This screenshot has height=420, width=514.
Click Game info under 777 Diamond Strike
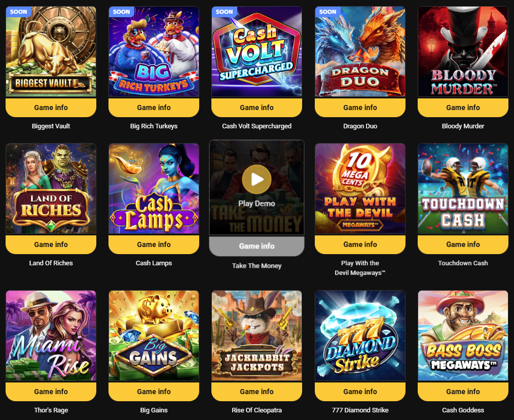tap(360, 392)
